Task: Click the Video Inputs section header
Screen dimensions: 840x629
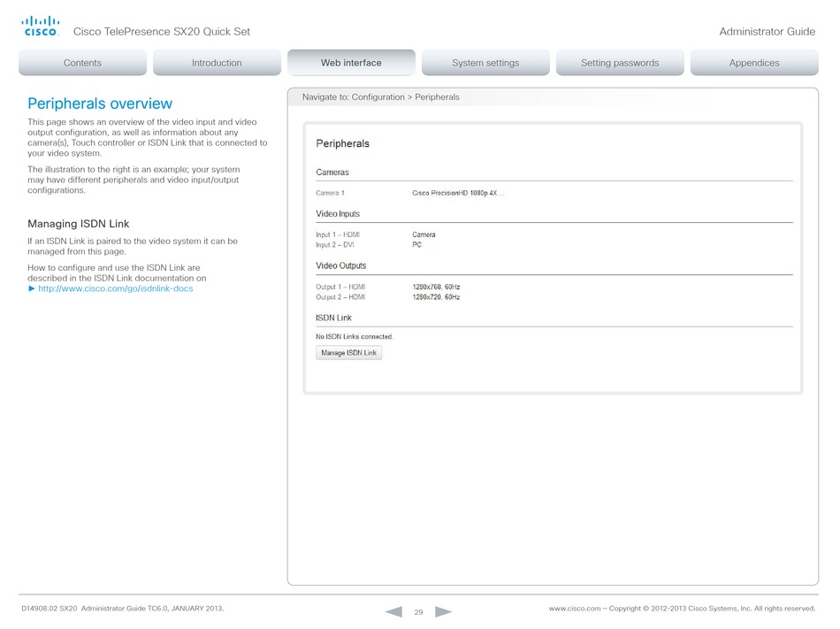Action: point(338,214)
